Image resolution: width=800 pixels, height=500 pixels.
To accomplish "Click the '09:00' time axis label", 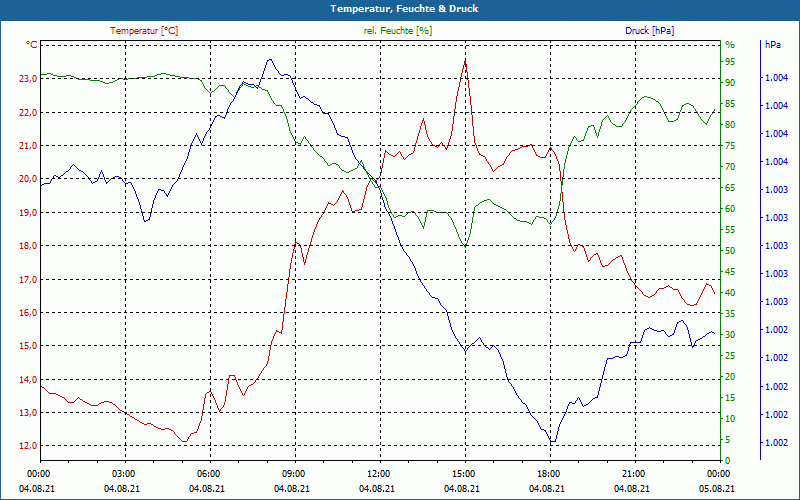I will click(292, 473).
